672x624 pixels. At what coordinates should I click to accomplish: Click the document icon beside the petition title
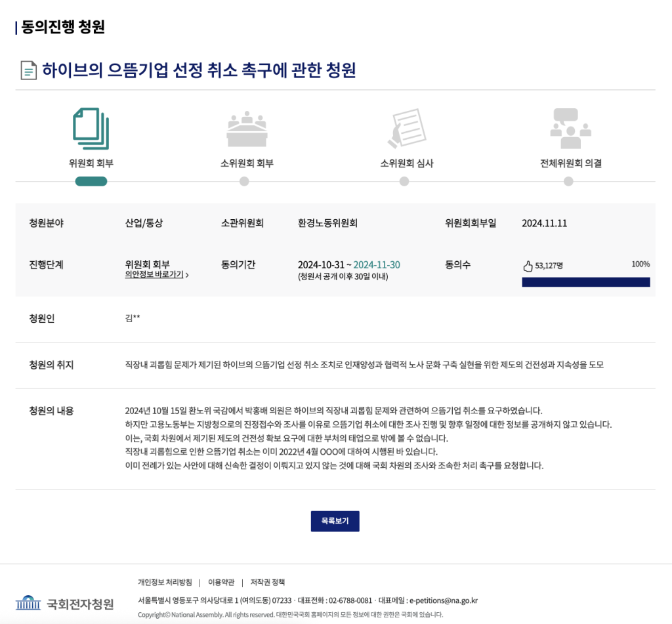pyautogui.click(x=29, y=70)
